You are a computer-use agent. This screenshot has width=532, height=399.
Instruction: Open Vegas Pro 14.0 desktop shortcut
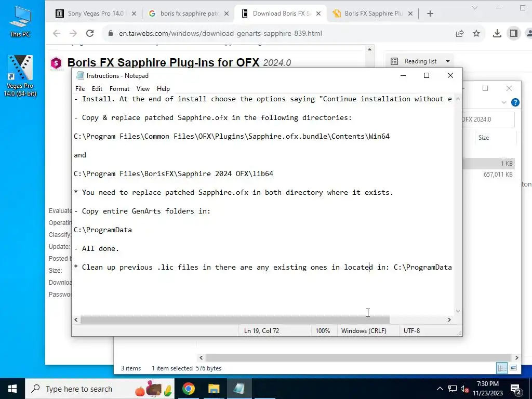tap(20, 76)
